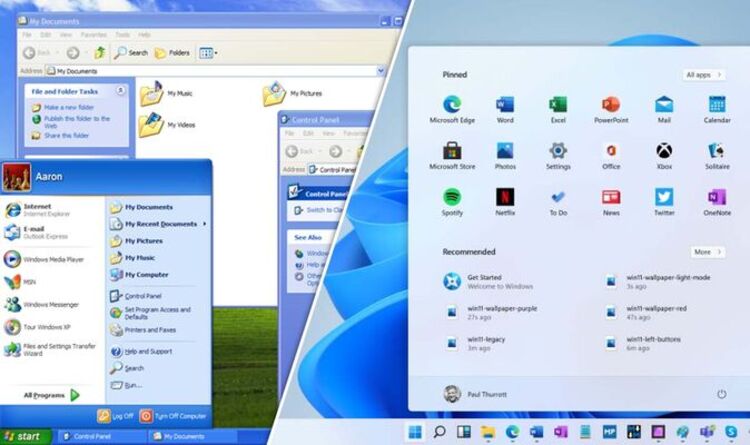
Task: Open MSN from XP Start menu
Action: click(x=20, y=282)
